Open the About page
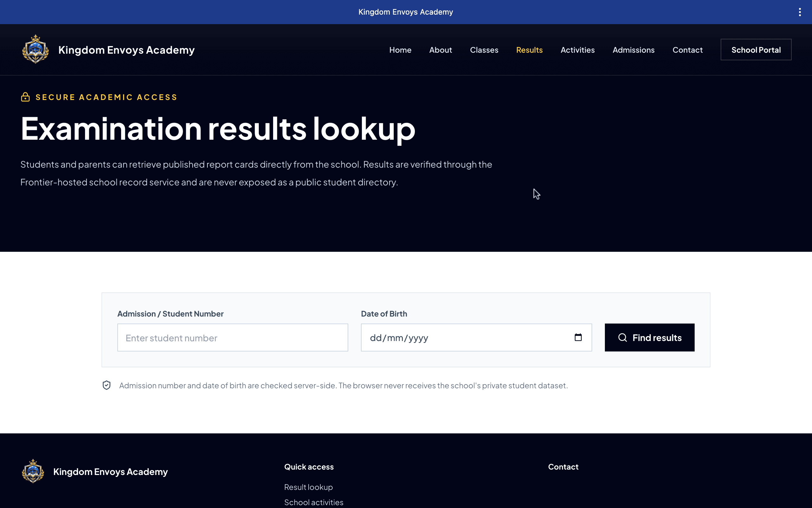Screen dimensions: 812x508 [440, 50]
